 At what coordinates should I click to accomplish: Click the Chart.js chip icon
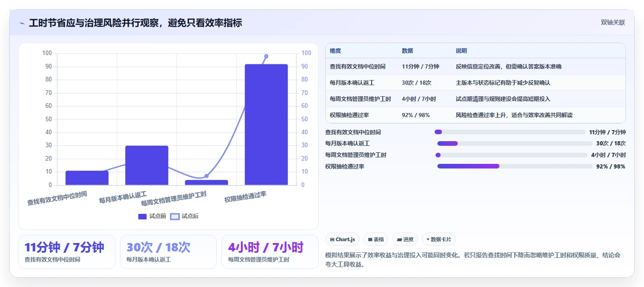[x=332, y=240]
